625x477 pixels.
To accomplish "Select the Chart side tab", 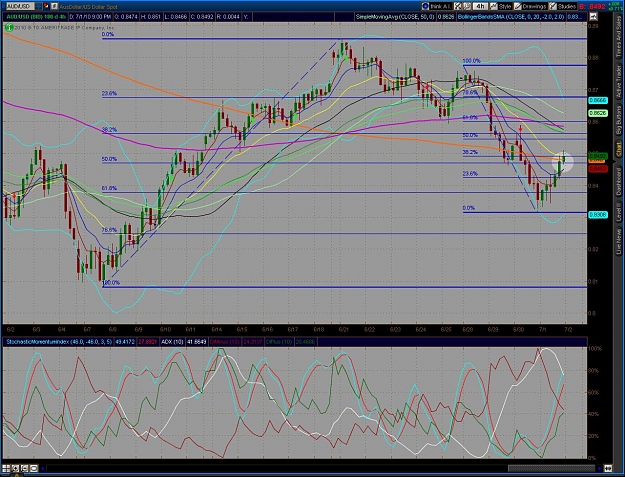I will 619,149.
